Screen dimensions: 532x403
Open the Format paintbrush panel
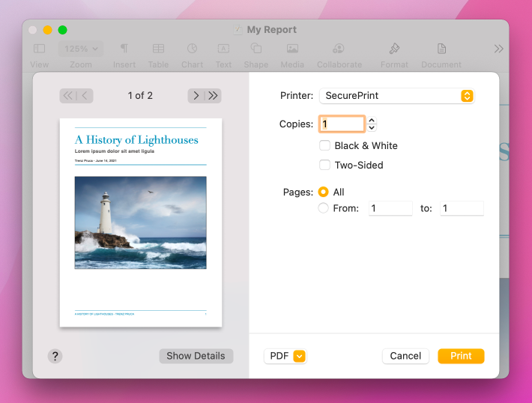point(394,49)
